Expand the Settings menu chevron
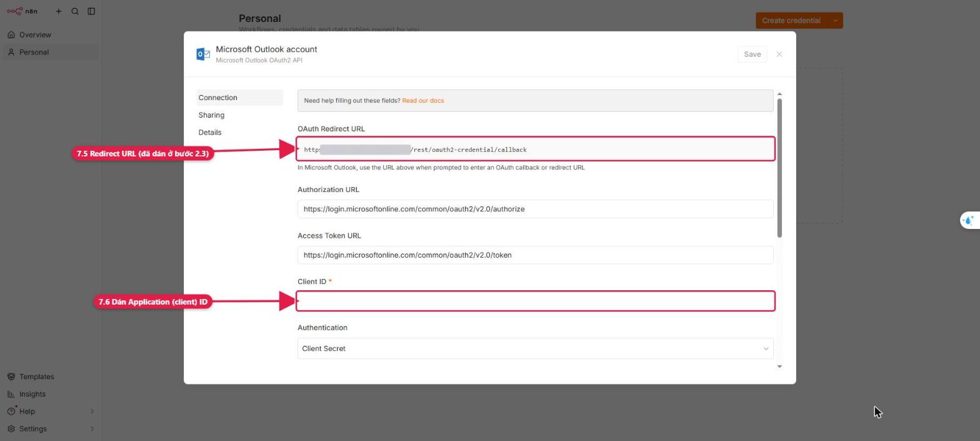Image resolution: width=980 pixels, height=441 pixels. (92, 429)
